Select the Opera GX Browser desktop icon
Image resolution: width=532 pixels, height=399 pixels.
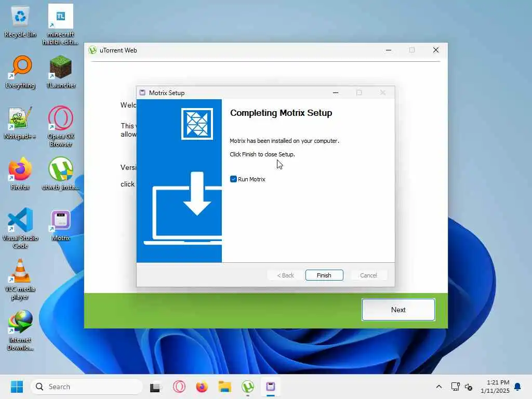pyautogui.click(x=61, y=126)
